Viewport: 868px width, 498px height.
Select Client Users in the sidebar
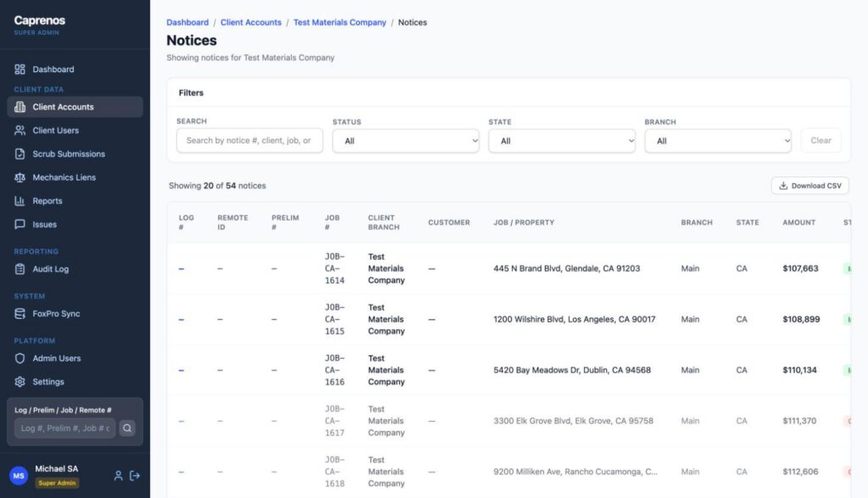tap(75, 130)
